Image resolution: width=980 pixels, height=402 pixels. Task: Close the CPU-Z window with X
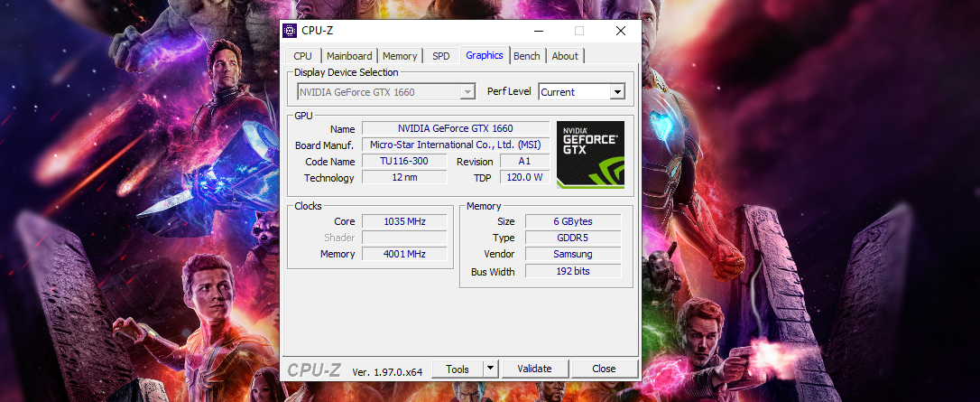click(620, 31)
